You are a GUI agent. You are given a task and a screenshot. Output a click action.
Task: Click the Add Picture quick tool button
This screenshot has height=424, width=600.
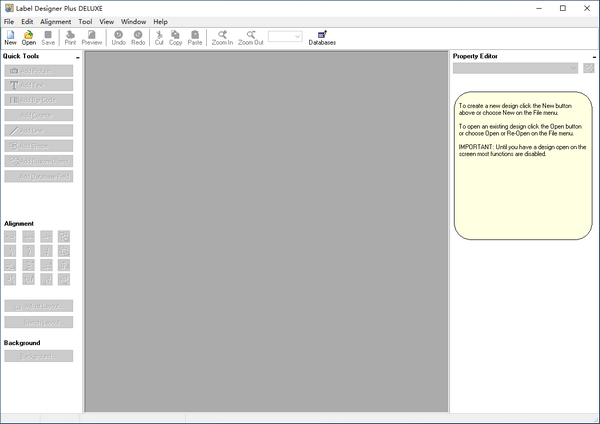click(38, 70)
